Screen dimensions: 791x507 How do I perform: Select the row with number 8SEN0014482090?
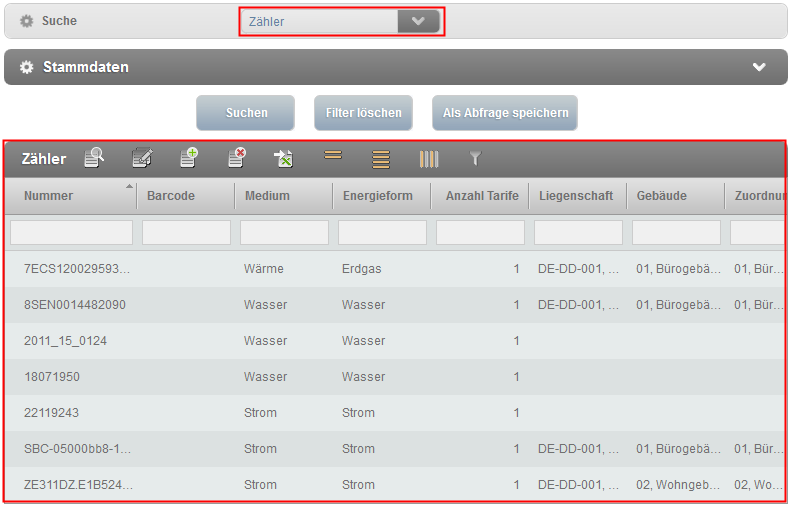pos(75,305)
